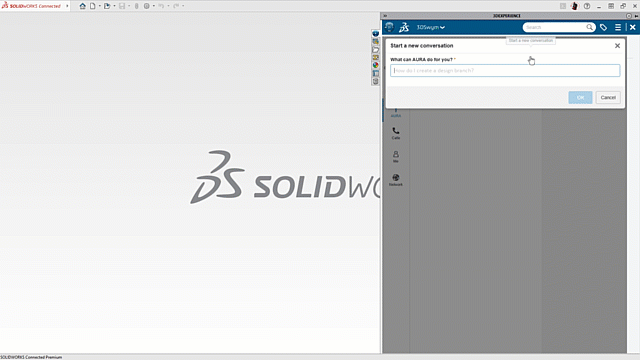
Task: Open the 3DSwym app dropdown
Action: click(431, 27)
